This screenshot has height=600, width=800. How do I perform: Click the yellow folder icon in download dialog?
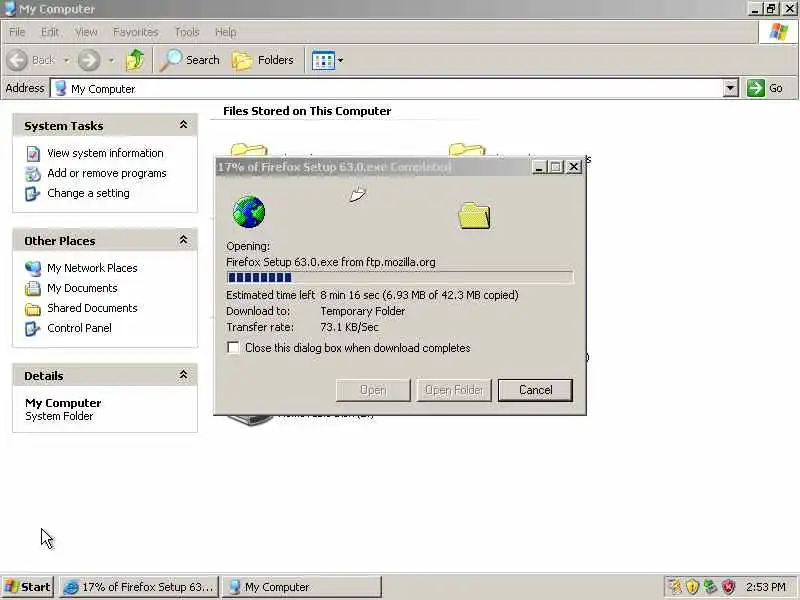tap(474, 215)
